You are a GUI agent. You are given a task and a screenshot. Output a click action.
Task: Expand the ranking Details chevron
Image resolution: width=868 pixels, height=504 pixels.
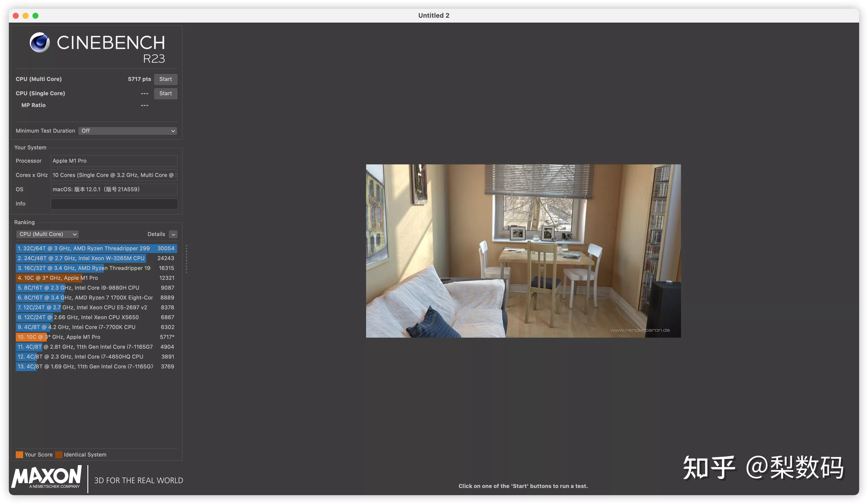(x=173, y=234)
